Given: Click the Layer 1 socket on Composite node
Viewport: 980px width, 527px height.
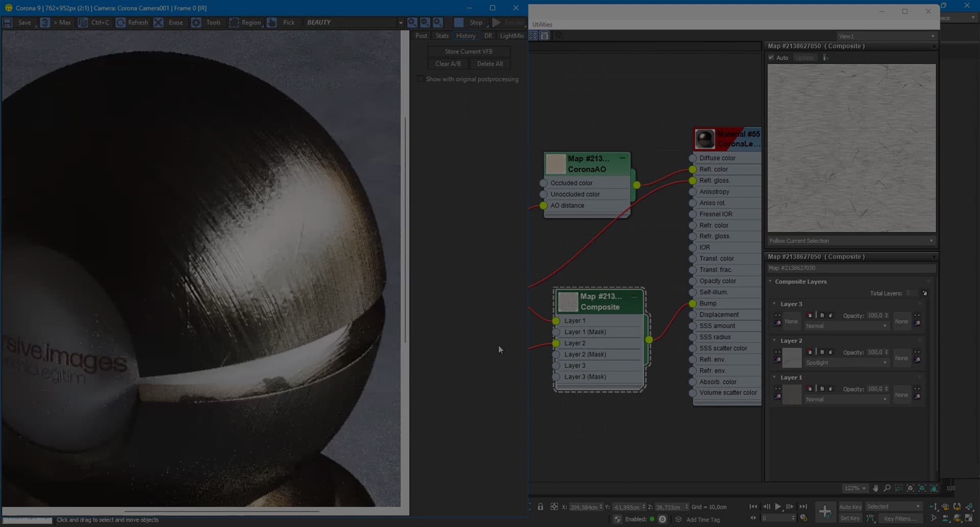Looking at the screenshot, I should pyautogui.click(x=556, y=321).
